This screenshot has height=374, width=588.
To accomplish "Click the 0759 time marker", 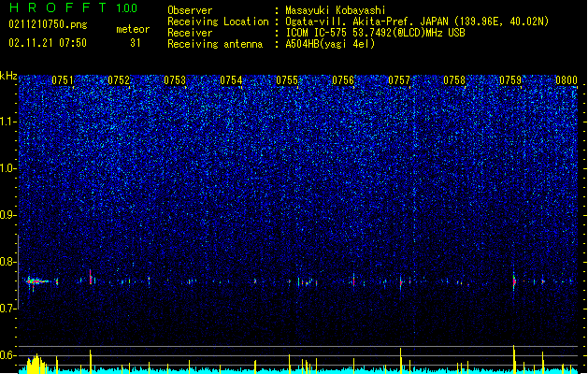I will click(x=510, y=80).
